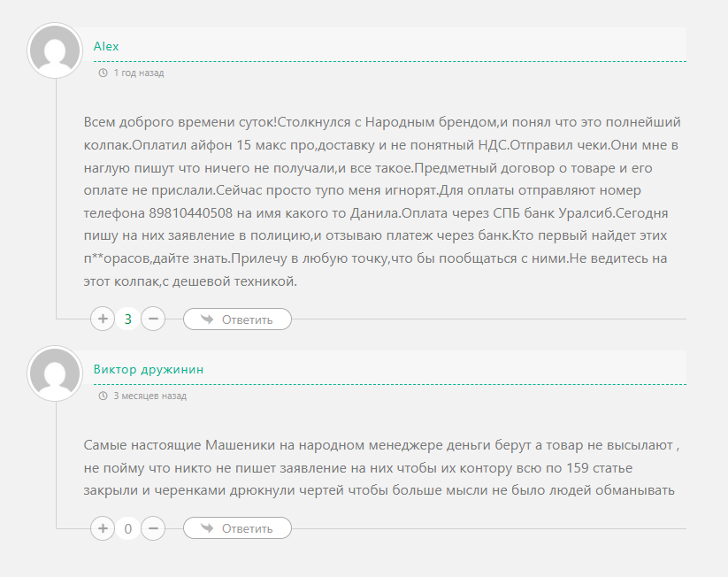The height and width of the screenshot is (577, 728).
Task: Click Alex's comment text about Народный бренд
Action: coord(380,201)
